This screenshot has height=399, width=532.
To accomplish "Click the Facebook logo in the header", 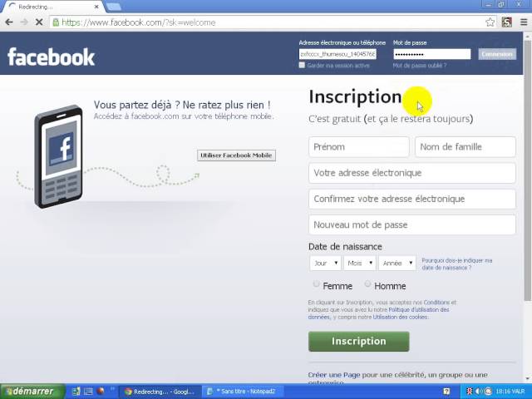I will (51, 57).
